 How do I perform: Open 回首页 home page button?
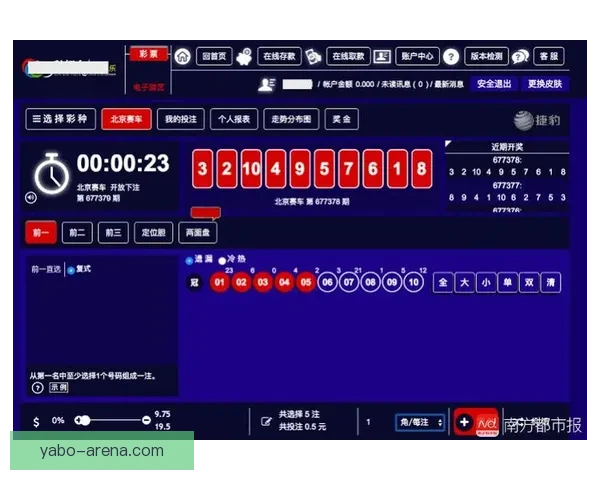(x=214, y=57)
